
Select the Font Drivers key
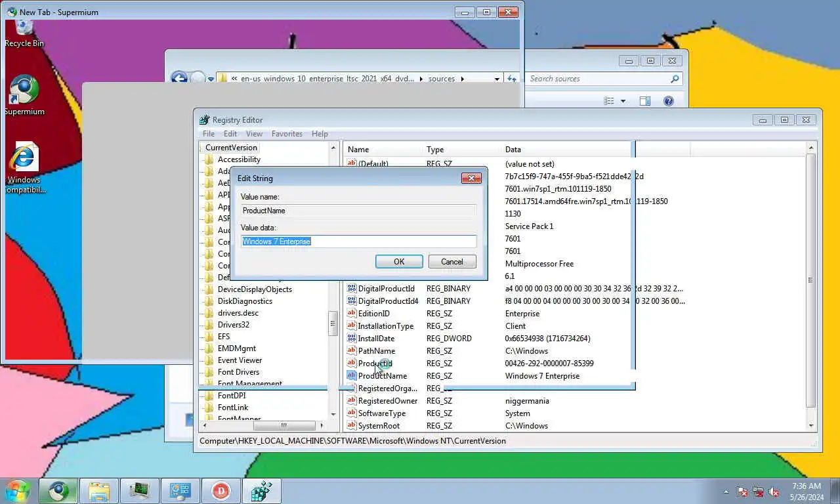coord(238,372)
